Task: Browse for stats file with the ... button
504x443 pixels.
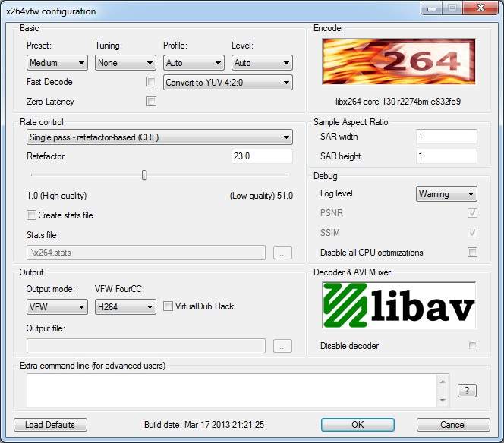Action: (282, 253)
